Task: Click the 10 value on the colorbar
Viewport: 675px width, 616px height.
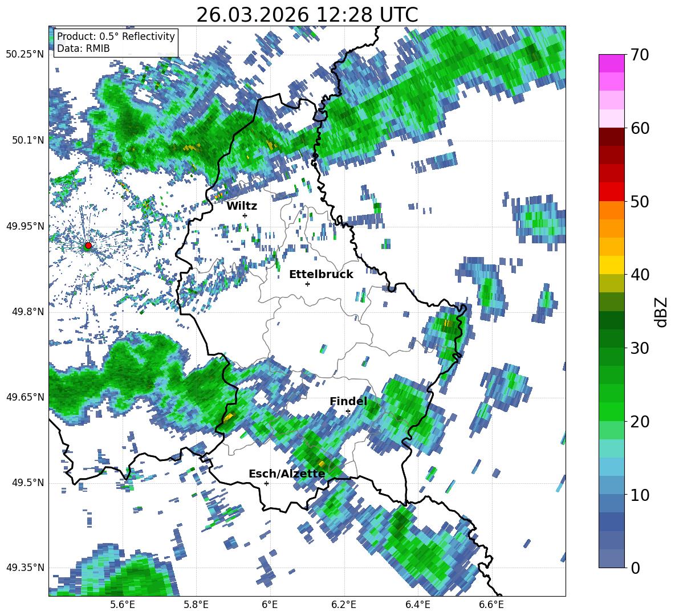Action: click(639, 495)
